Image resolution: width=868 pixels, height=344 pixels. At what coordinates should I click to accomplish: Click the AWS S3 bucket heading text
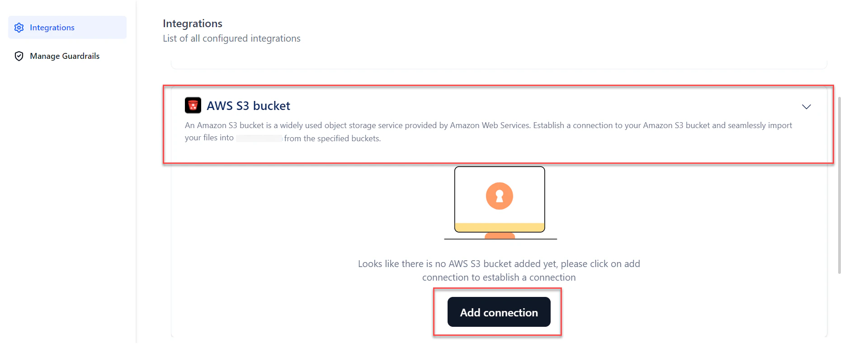(248, 105)
